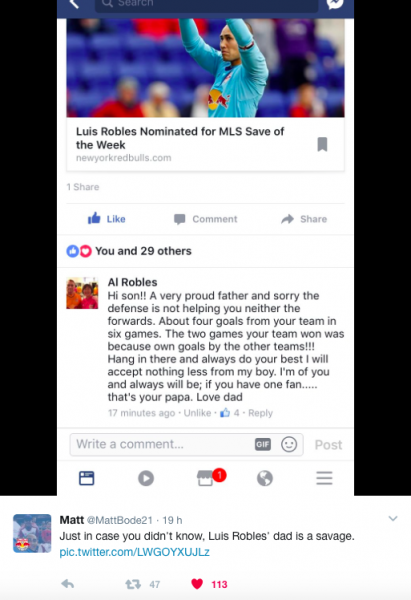Open Messenger from the top bar icon
The width and height of the screenshot is (411, 600).
click(x=335, y=3)
